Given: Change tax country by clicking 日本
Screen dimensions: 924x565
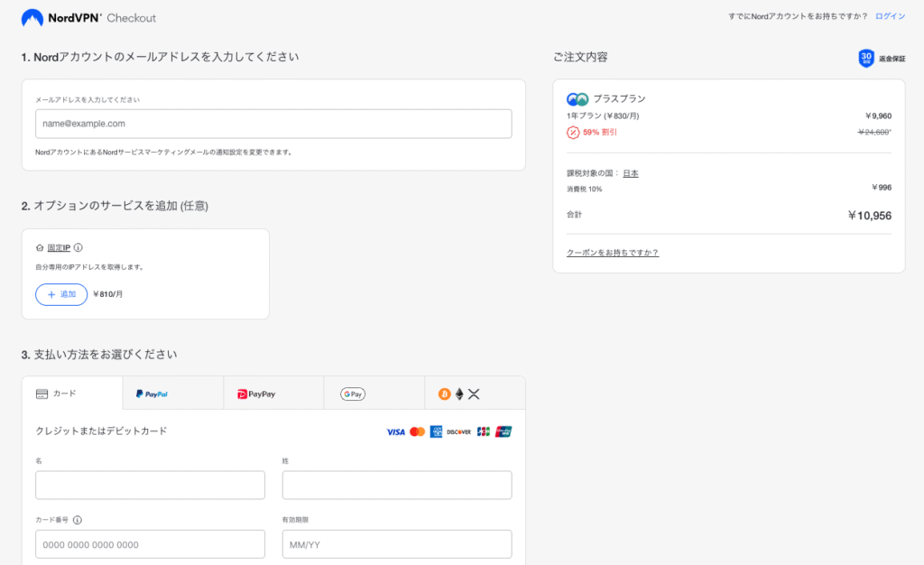Looking at the screenshot, I should tap(630, 173).
